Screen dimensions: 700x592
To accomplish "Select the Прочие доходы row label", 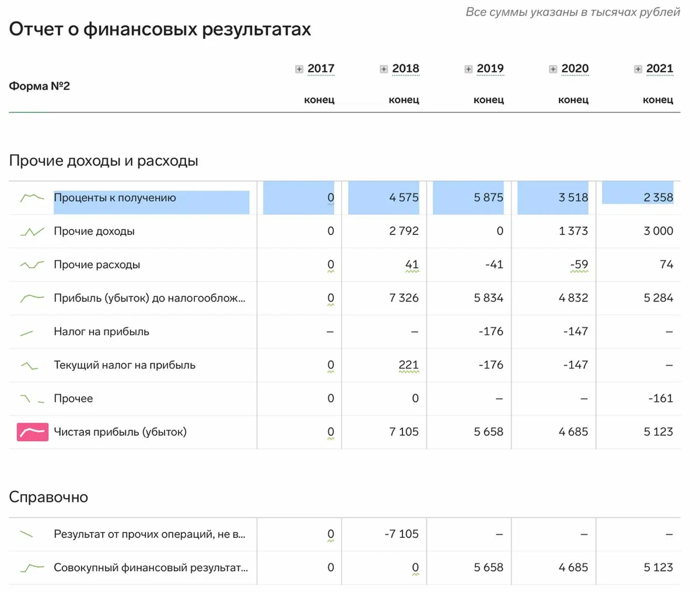I will [94, 232].
